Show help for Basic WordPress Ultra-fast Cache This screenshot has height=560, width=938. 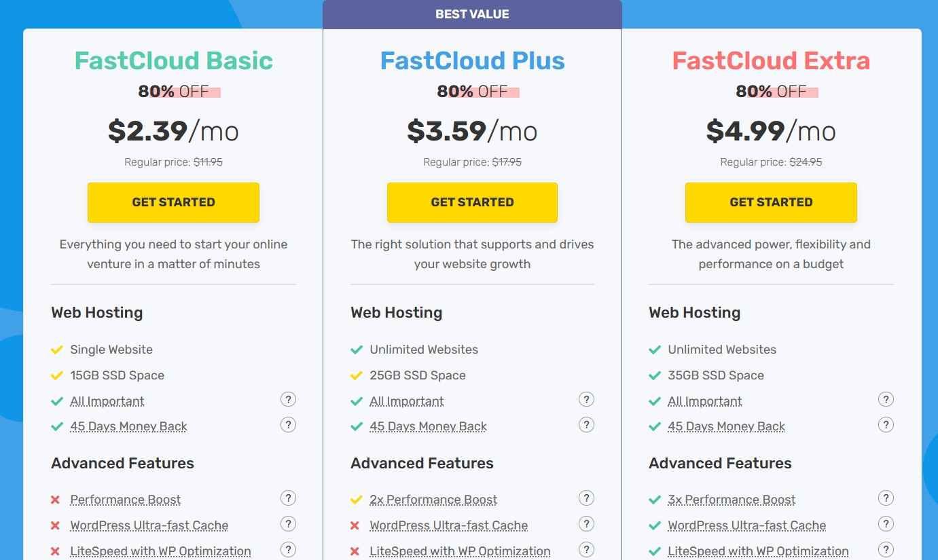click(x=288, y=524)
